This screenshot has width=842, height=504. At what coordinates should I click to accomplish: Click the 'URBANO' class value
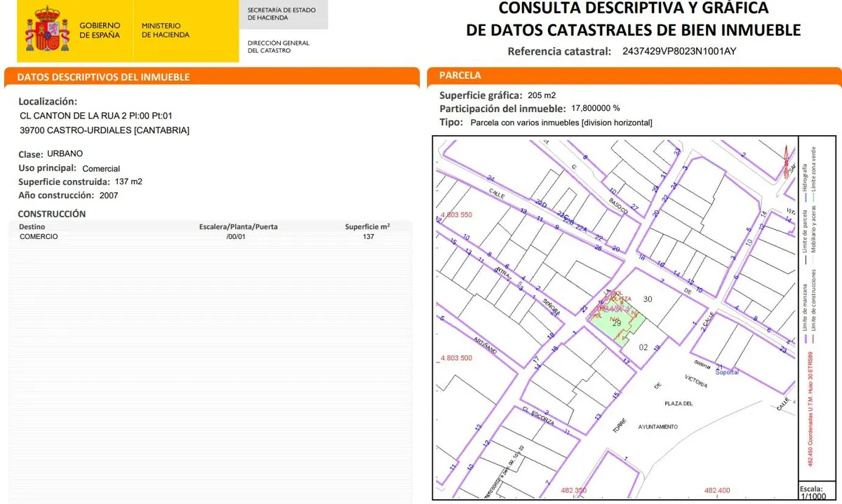click(x=65, y=154)
